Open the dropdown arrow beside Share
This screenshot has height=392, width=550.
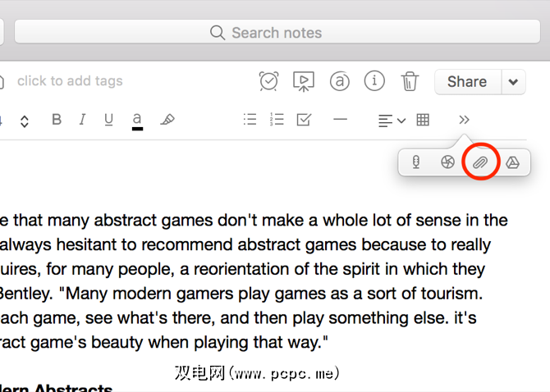point(513,81)
